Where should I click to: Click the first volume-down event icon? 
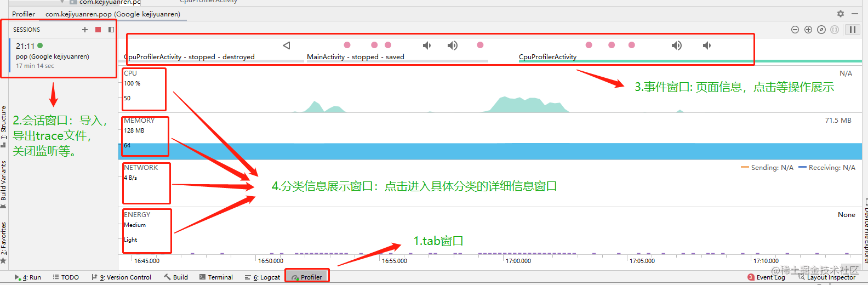[427, 45]
